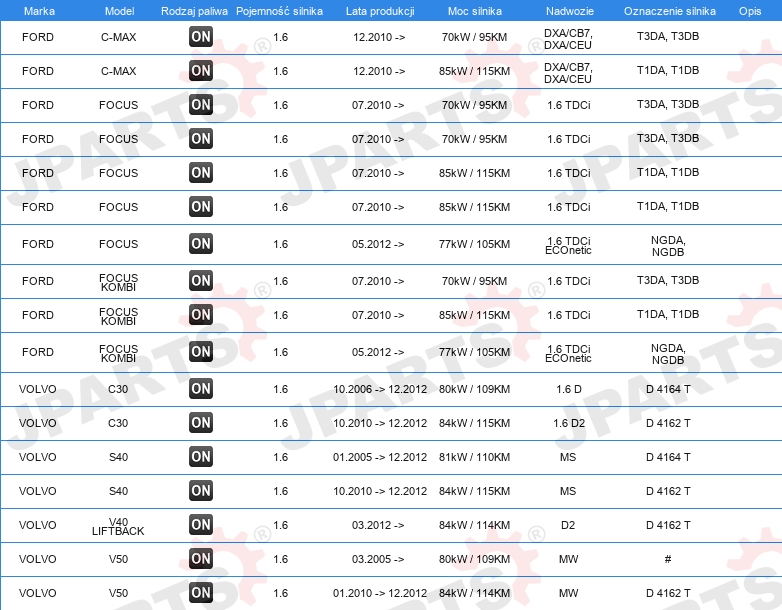Click the Lata produkcji column header

pos(380,11)
